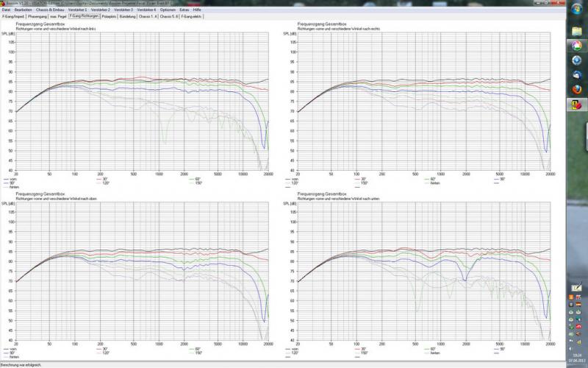Switch to the Chassis 5..6 tab
Screen dimensions: 588x368
[169, 16]
